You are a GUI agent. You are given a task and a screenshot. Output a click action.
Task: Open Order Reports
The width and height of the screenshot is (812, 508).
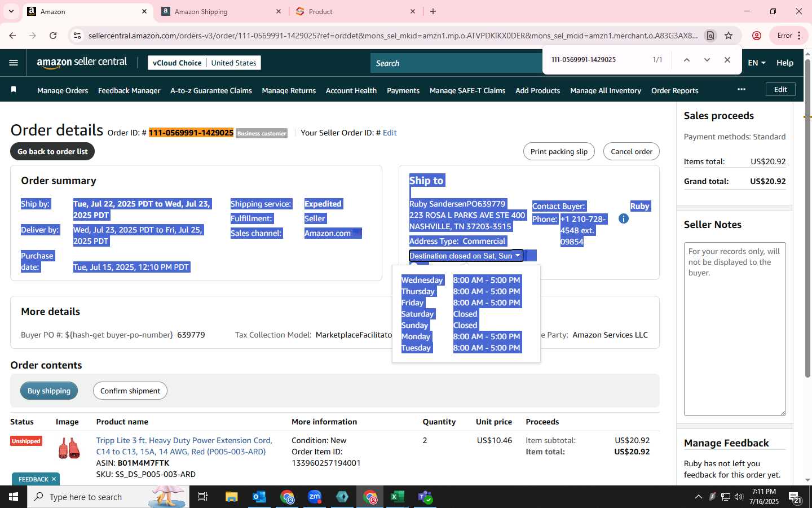tap(674, 90)
